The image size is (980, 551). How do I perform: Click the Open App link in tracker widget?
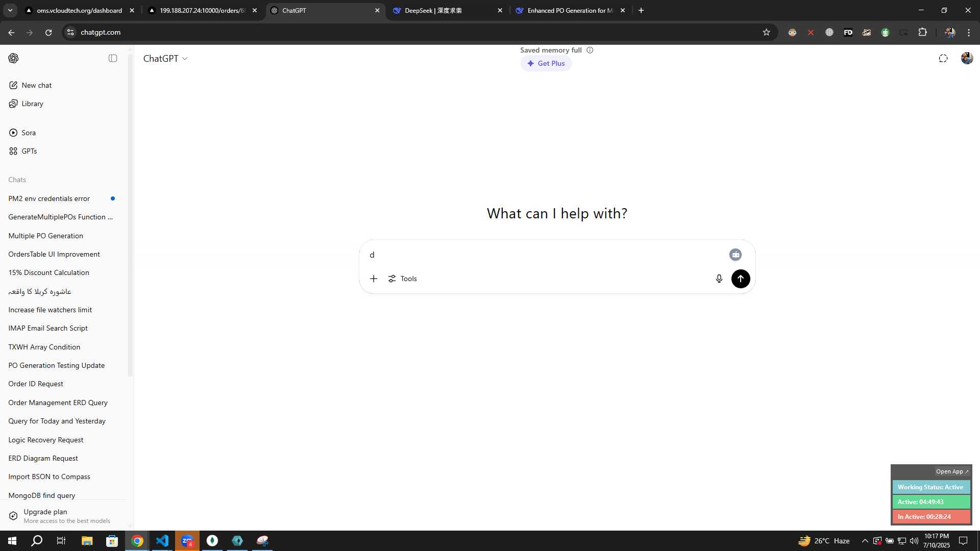point(952,471)
